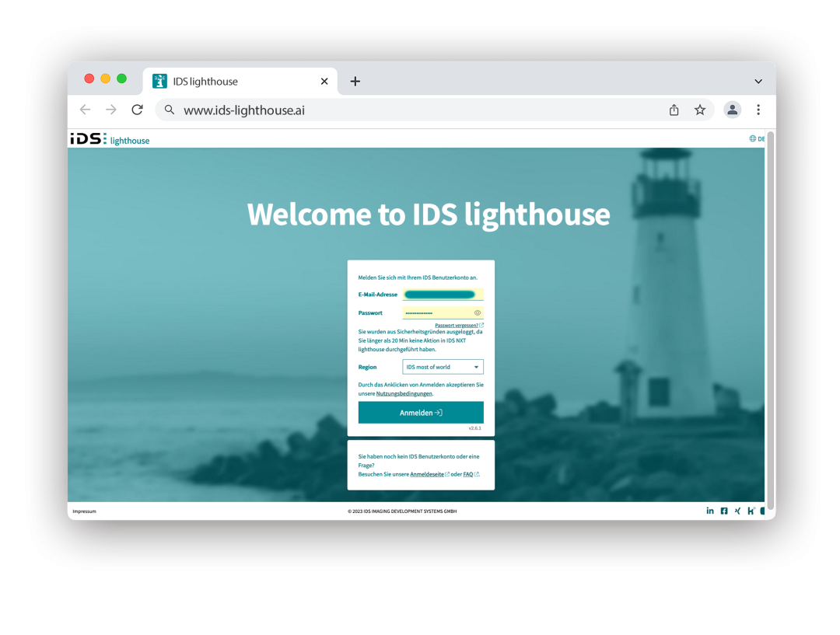This screenshot has width=840, height=635.
Task: Open the Impressum footer link
Action: (x=84, y=511)
